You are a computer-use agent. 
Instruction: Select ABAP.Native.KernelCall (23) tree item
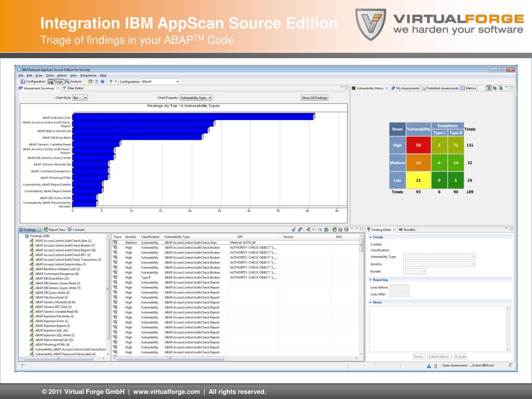coord(51,340)
